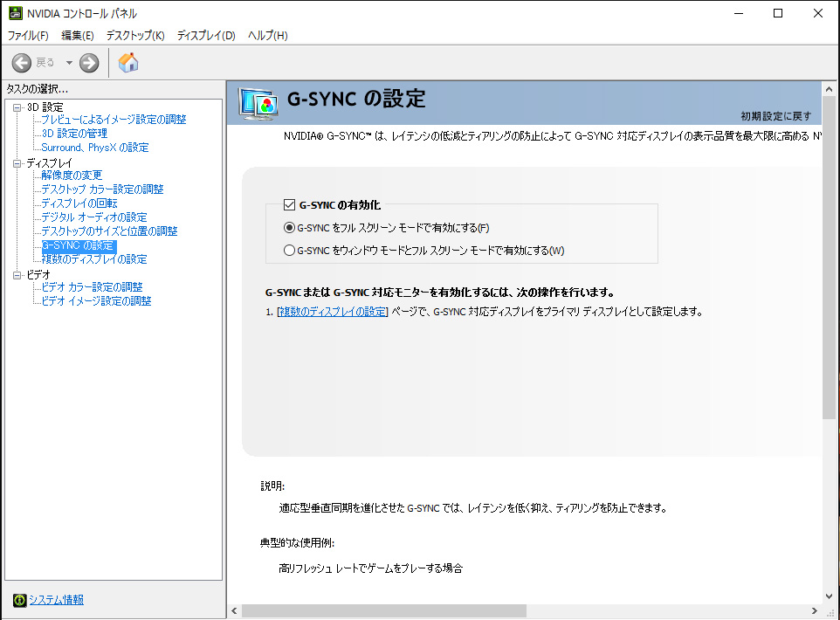Click the system information icon at bottom left
The width and height of the screenshot is (840, 620).
(x=19, y=600)
